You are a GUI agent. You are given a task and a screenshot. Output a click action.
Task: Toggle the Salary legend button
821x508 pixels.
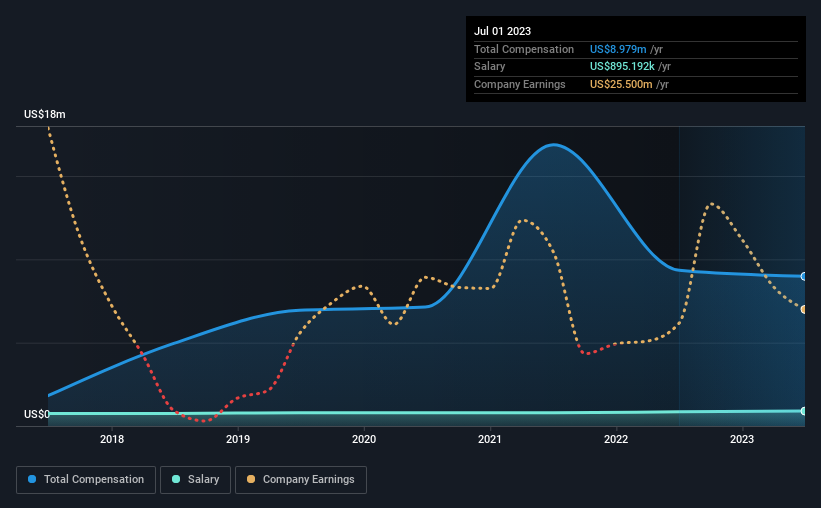(195, 480)
